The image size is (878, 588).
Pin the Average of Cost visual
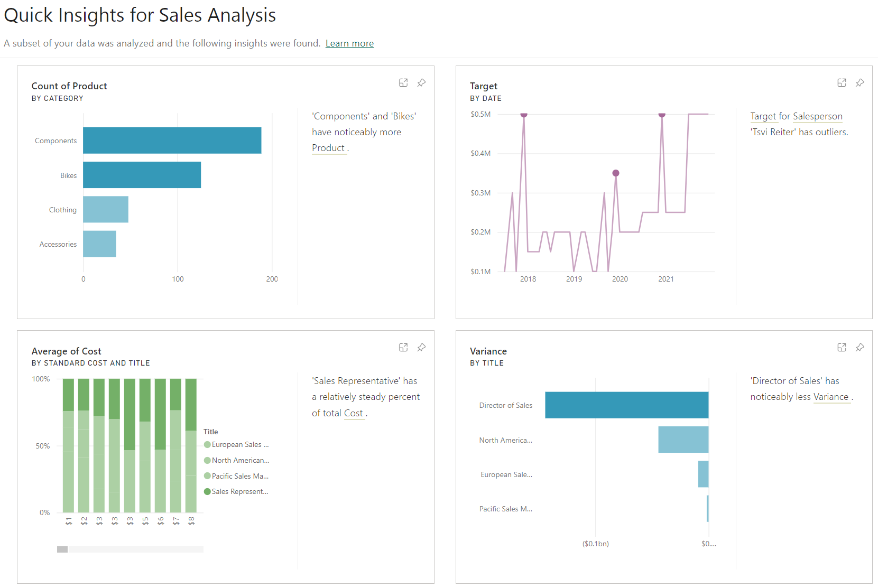pos(421,348)
